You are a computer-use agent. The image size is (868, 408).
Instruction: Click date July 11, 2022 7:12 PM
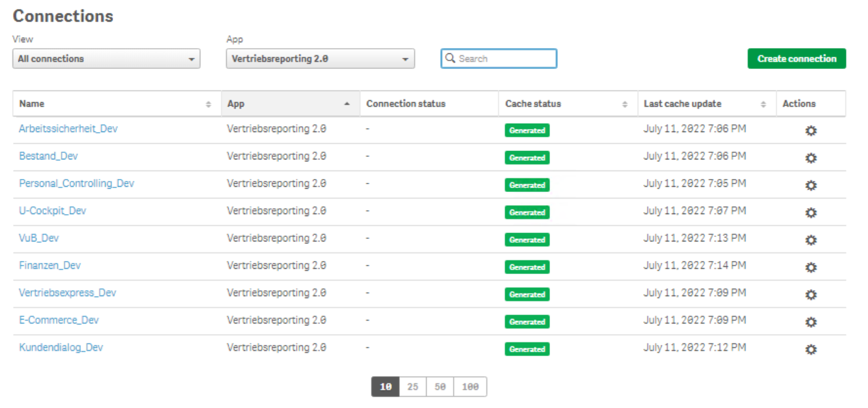(695, 347)
